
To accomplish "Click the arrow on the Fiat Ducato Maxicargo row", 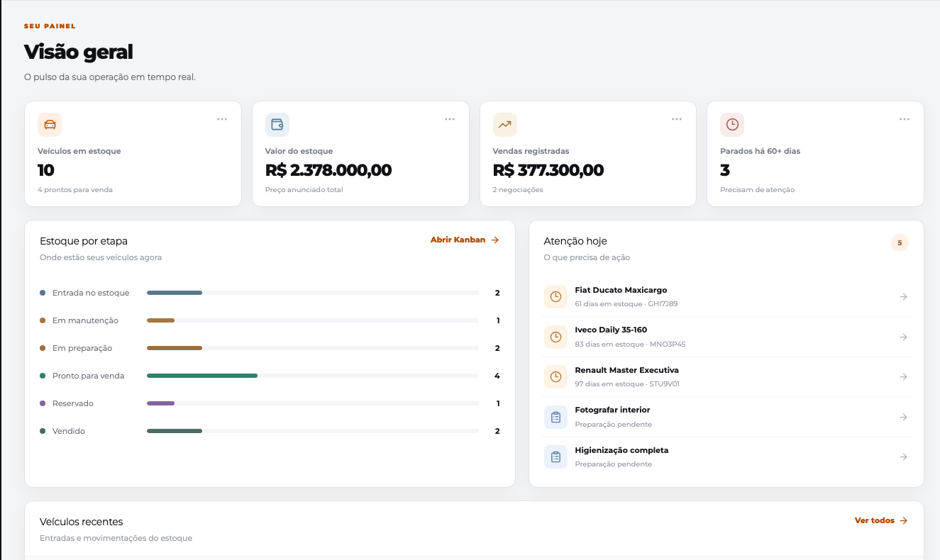I will click(x=903, y=297).
